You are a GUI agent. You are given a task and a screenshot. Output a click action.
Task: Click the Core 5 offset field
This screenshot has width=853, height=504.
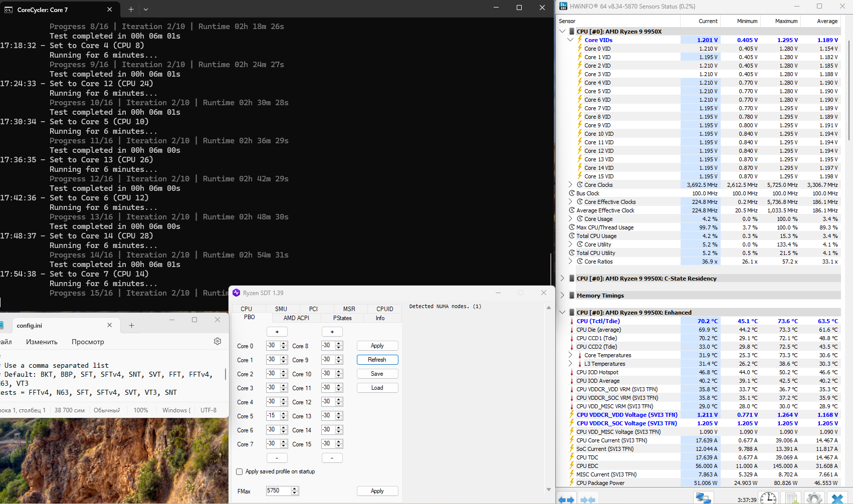pyautogui.click(x=273, y=416)
